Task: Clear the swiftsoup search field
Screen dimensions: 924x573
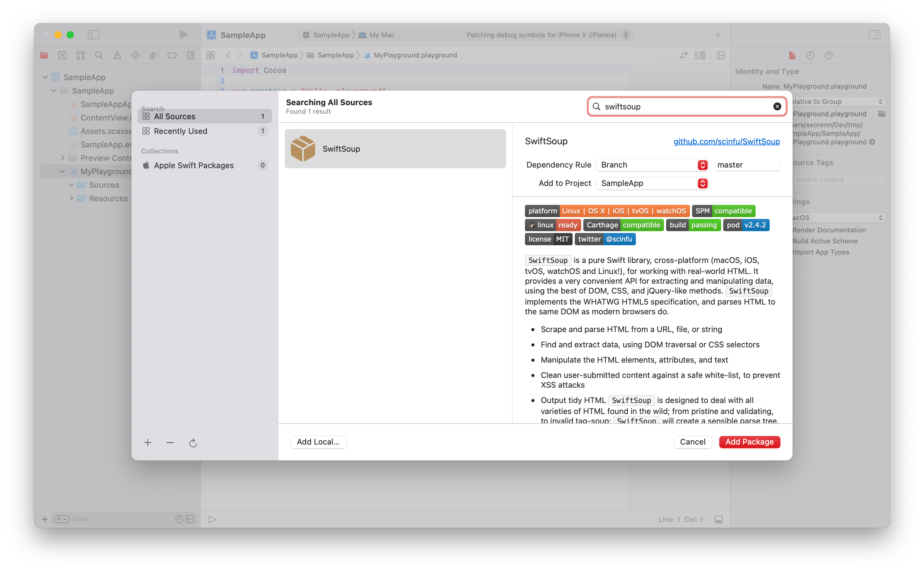Action: pos(777,106)
